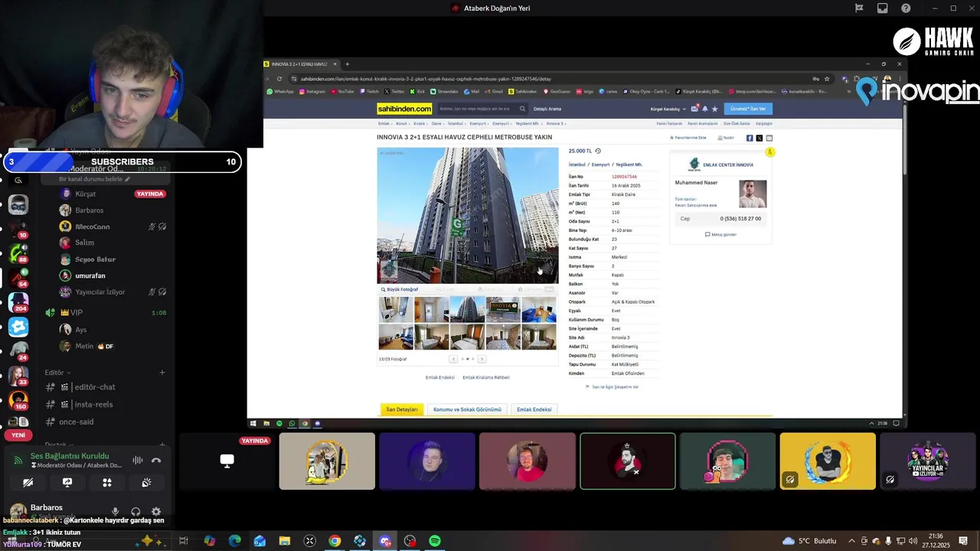Click the İstanbul location link above listing details

(577, 165)
